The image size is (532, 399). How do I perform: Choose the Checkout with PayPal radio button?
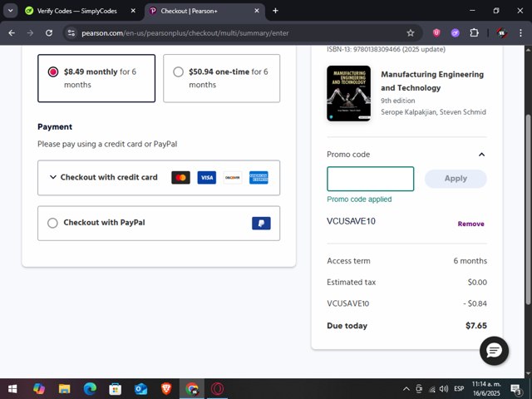pyautogui.click(x=52, y=223)
